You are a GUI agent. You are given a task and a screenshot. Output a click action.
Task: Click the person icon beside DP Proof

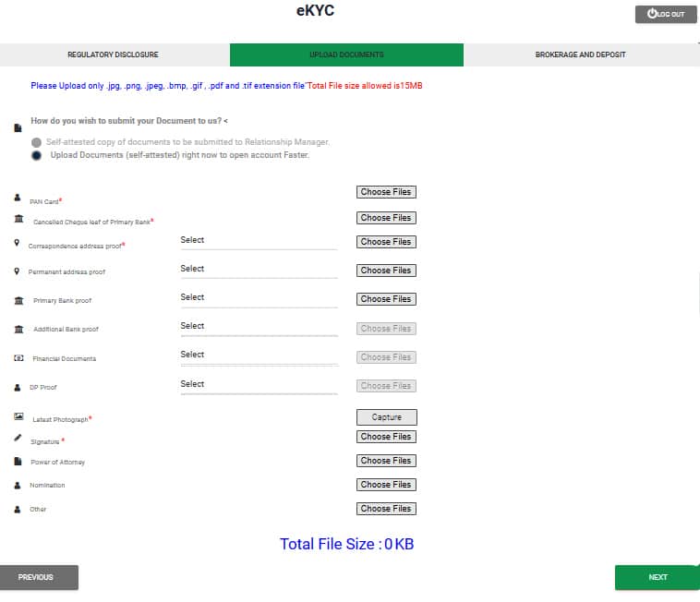[18, 388]
